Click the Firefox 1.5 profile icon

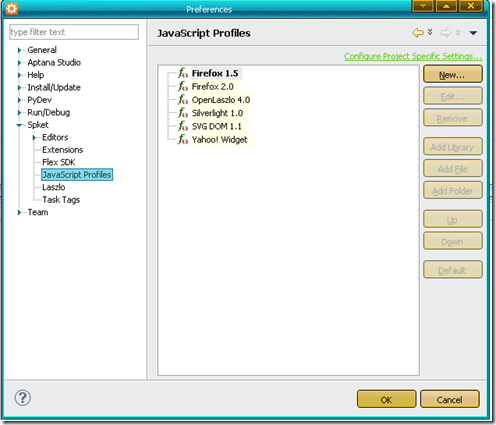[x=183, y=73]
